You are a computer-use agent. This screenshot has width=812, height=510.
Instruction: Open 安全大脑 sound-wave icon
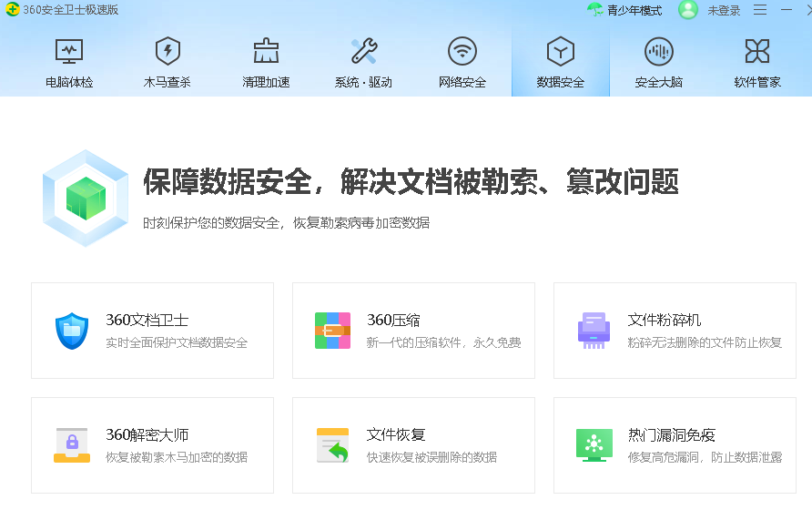[659, 51]
